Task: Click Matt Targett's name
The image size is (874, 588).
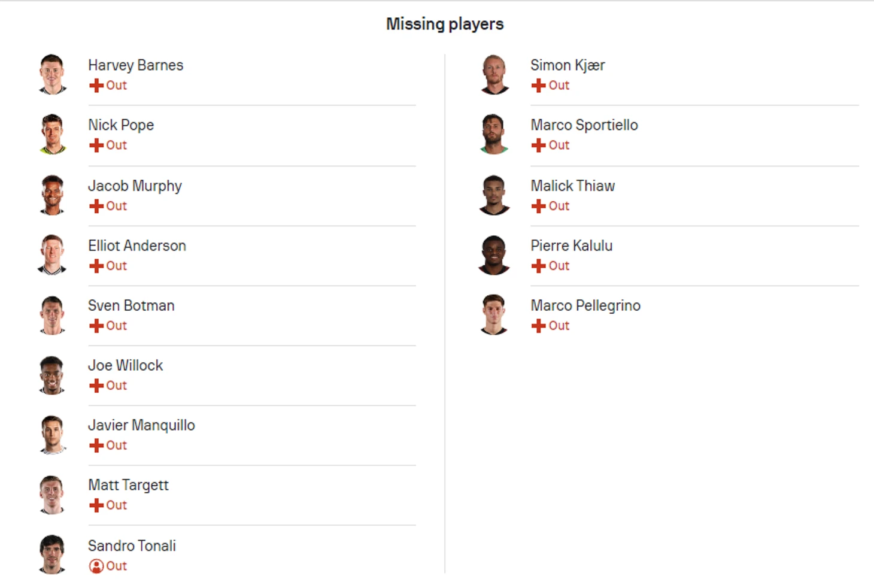Action: [128, 486]
